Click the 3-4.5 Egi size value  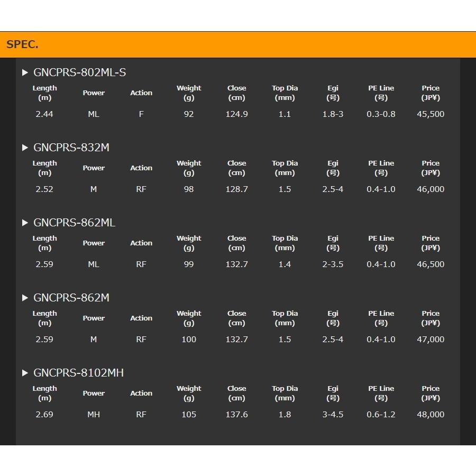coord(333,415)
